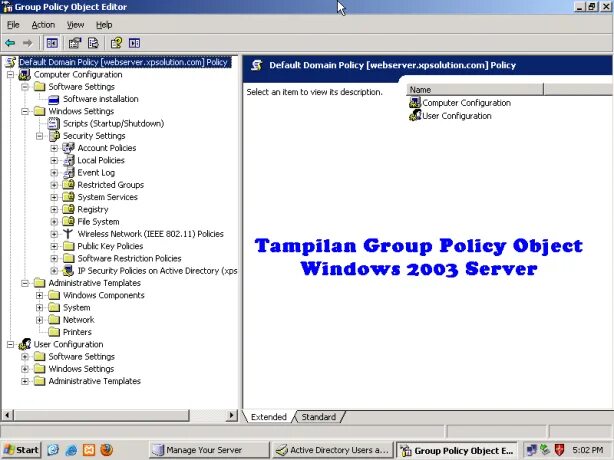
Task: Expand the Registry node
Action: pyautogui.click(x=54, y=209)
